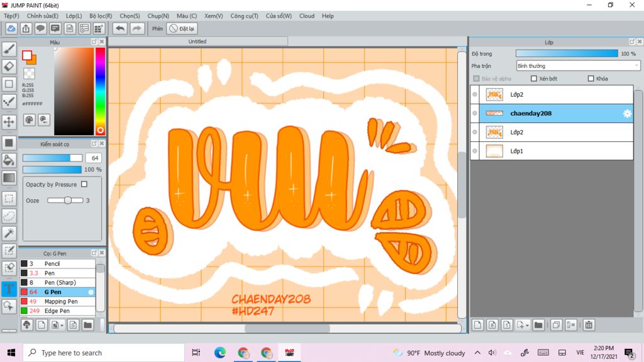Open the Tệp(F) menu
Screen dimensions: 644x362
pyautogui.click(x=11, y=16)
